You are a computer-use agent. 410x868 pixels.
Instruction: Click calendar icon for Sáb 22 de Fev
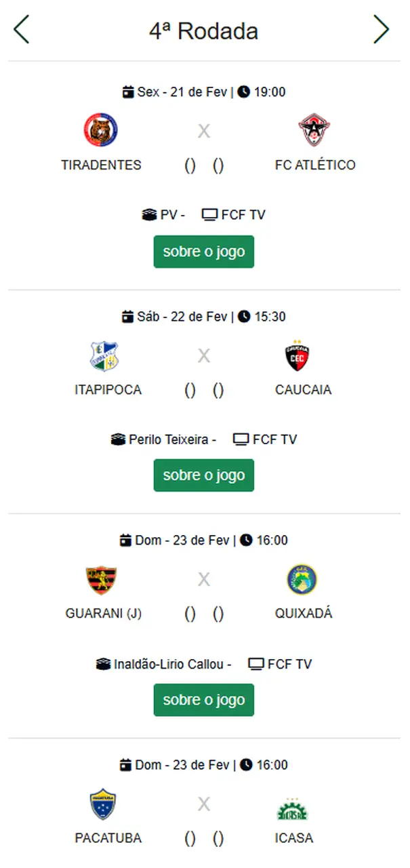pos(127,317)
